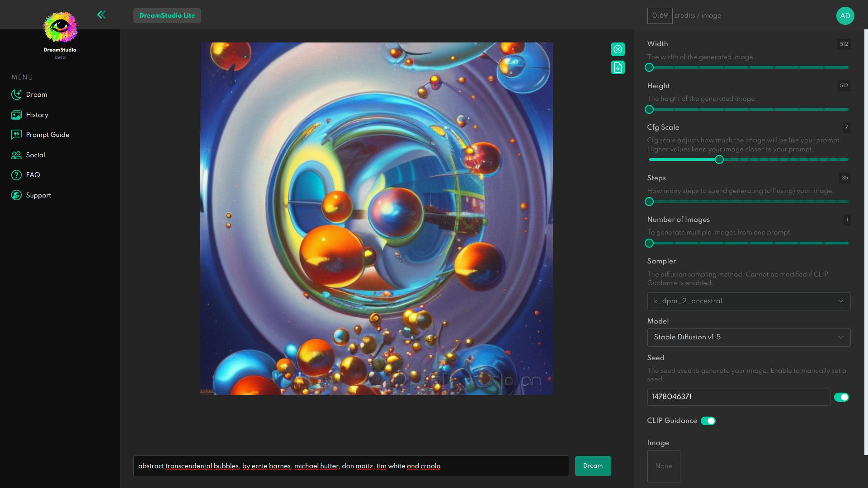This screenshot has height=488, width=868.
Task: Open the AD user avatar menu
Action: pyautogui.click(x=844, y=16)
